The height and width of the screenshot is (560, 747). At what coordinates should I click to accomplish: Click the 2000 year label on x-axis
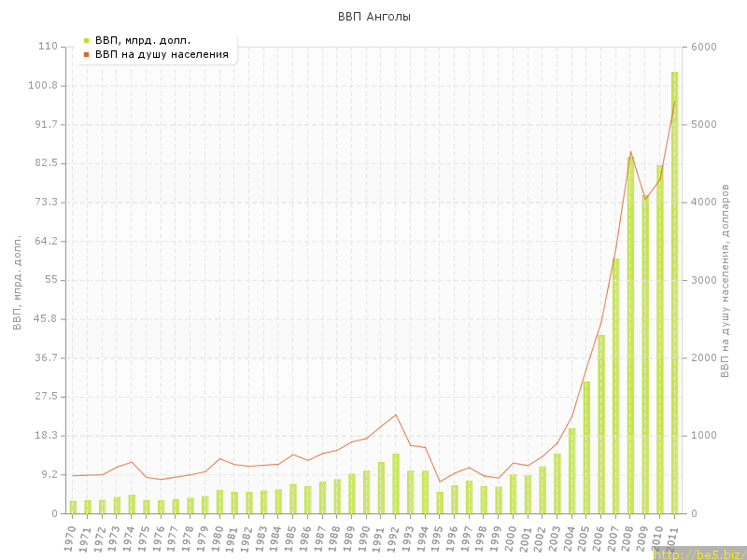point(511,537)
